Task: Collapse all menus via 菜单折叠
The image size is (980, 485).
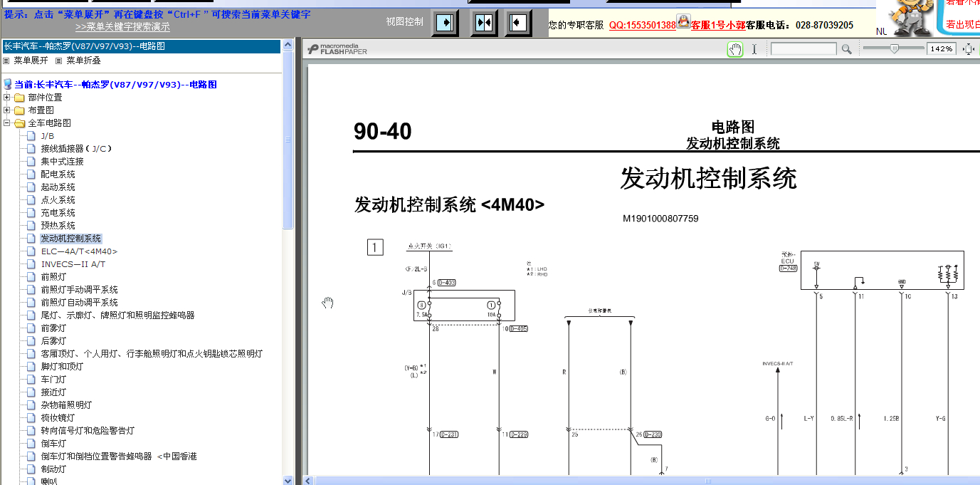Action: click(83, 61)
